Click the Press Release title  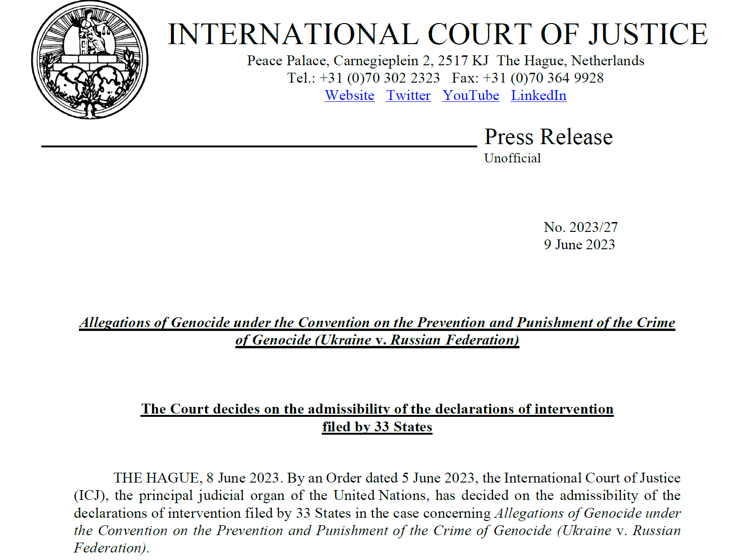[x=548, y=137]
